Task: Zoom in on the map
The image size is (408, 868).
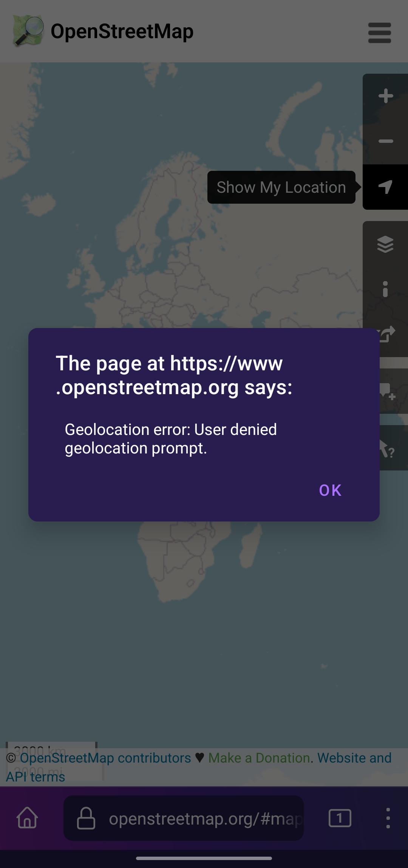Action: (x=385, y=96)
